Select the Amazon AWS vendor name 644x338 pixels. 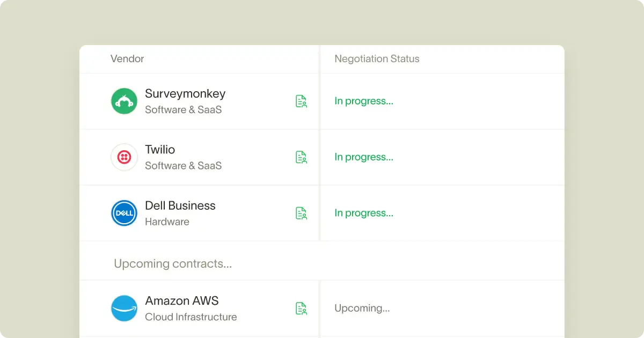[x=182, y=301]
